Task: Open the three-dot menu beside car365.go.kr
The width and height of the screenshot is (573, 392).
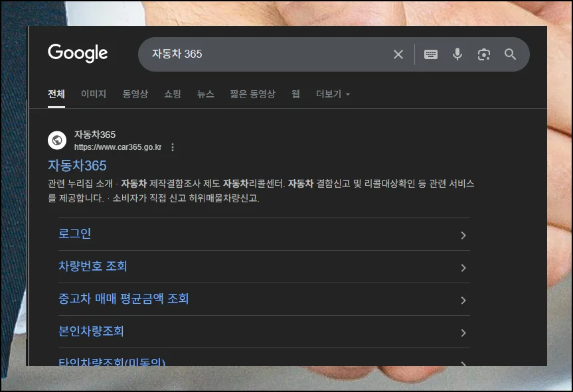Action: pos(173,147)
